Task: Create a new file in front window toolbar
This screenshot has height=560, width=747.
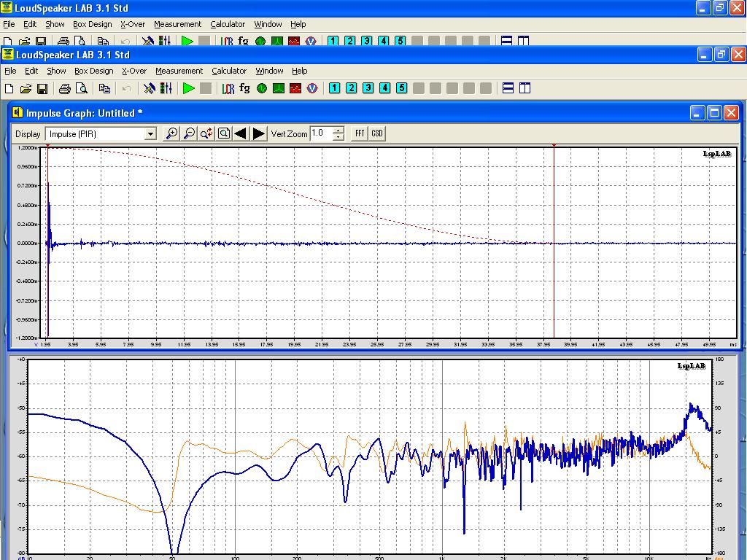Action: tap(9, 88)
